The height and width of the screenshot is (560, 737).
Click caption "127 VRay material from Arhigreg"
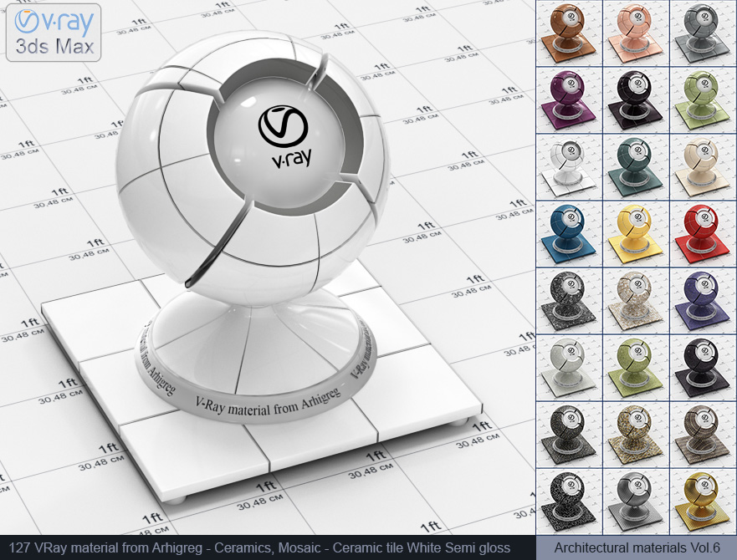[x=105, y=547]
